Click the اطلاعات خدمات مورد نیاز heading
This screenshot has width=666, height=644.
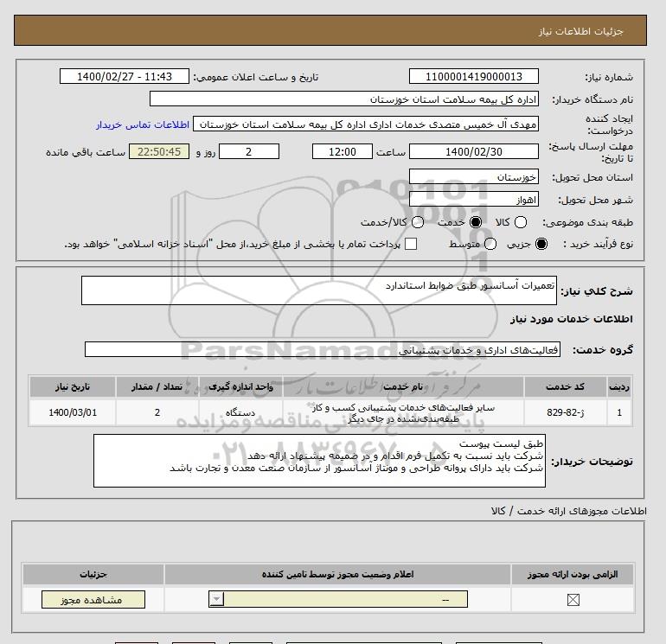point(571,319)
